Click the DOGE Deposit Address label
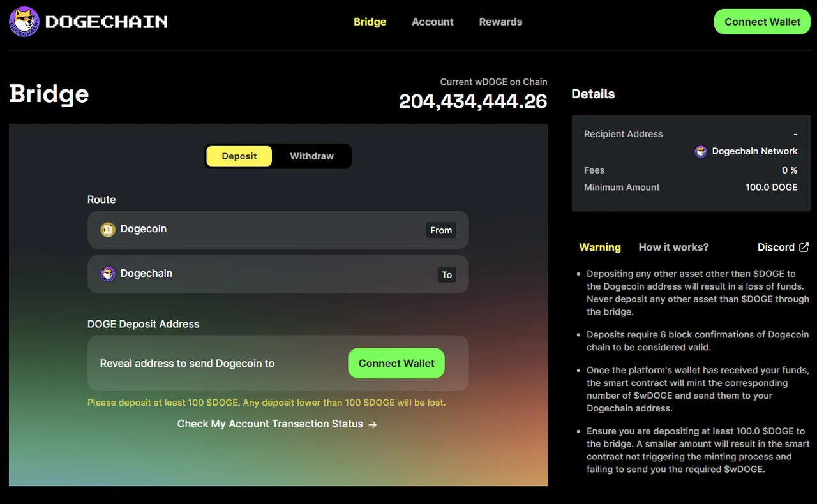Viewport: 817px width, 504px height. pyautogui.click(x=144, y=324)
